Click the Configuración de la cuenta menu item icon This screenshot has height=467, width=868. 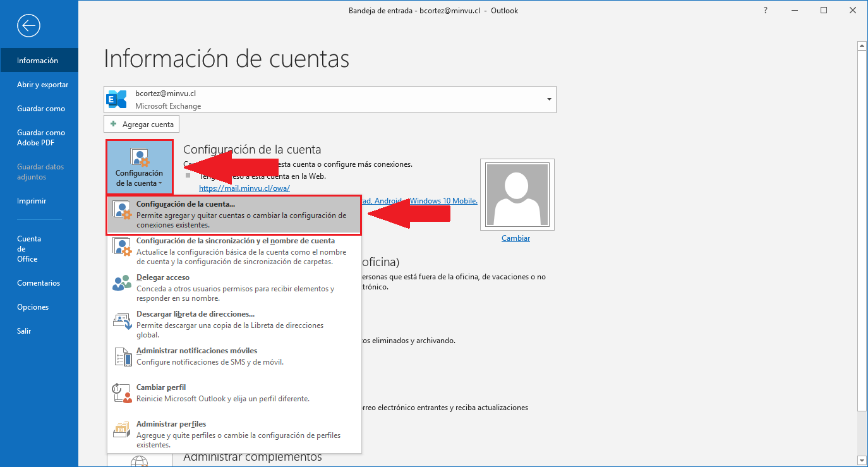pyautogui.click(x=122, y=210)
